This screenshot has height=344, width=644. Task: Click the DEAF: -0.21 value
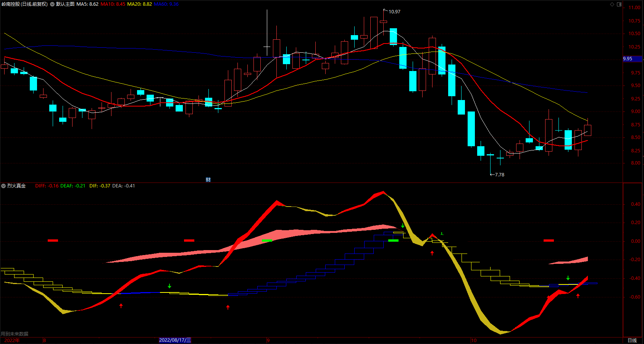(73, 186)
